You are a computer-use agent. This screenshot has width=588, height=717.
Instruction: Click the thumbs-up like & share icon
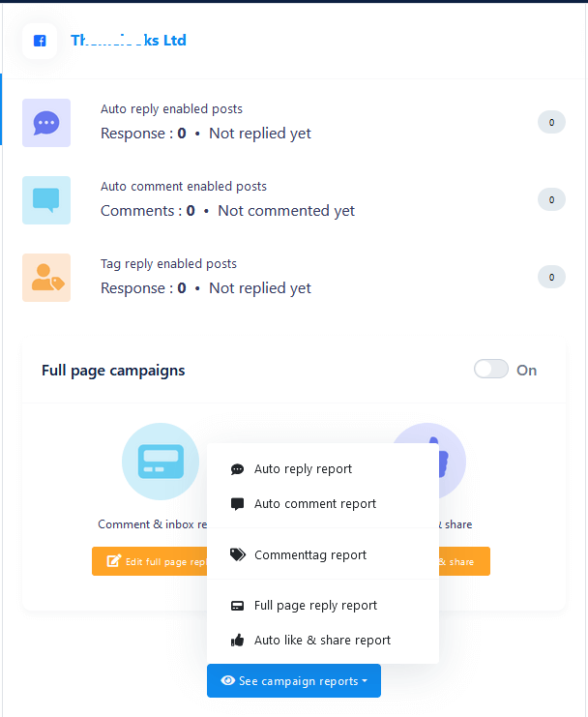tap(432, 457)
